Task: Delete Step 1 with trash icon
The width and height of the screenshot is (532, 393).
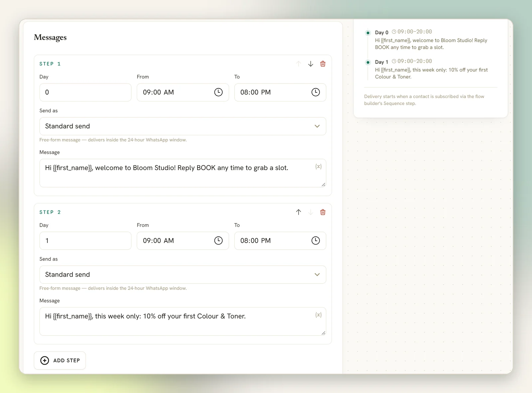Action: (x=323, y=64)
